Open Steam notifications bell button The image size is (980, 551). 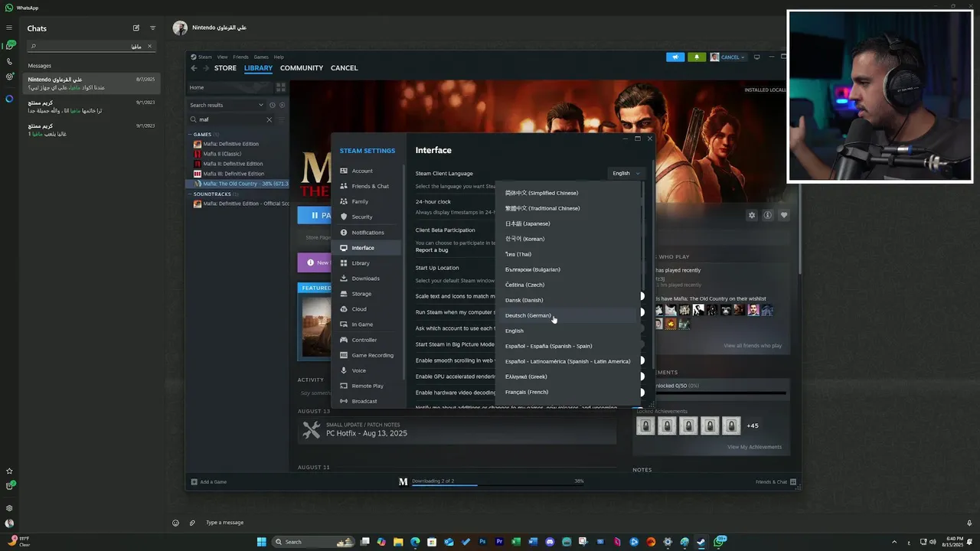pos(697,57)
